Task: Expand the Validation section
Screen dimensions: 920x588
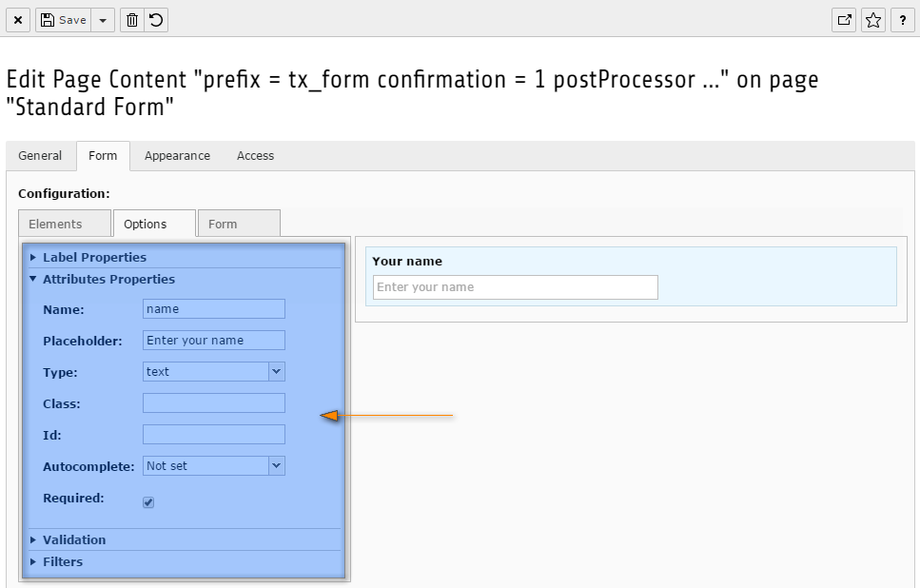Action: coord(185,539)
